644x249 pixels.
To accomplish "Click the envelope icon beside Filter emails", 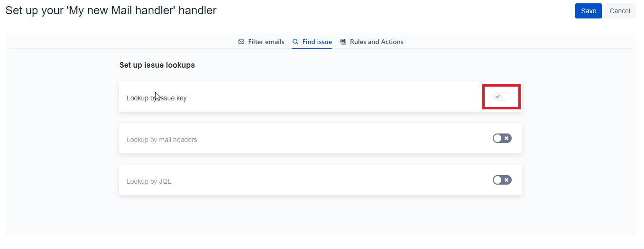I will 241,42.
